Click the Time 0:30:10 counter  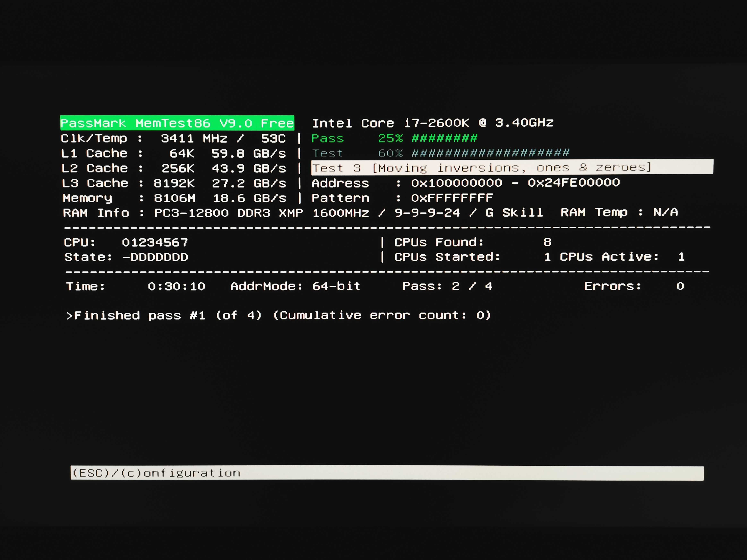point(176,286)
